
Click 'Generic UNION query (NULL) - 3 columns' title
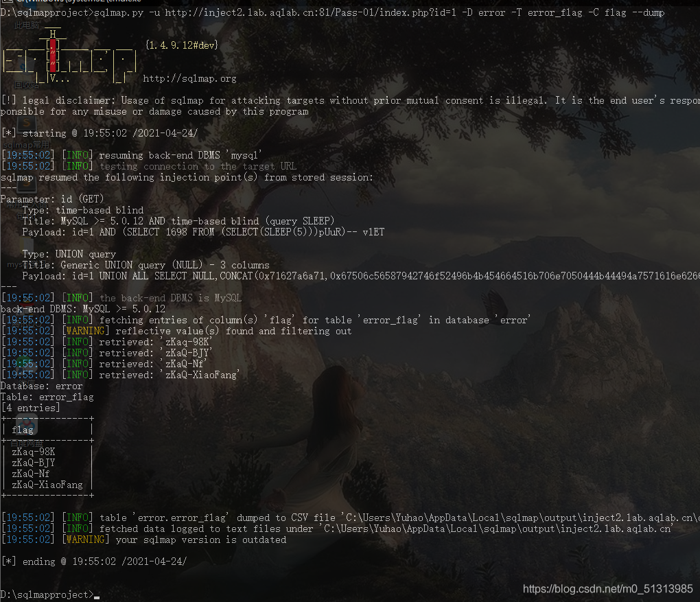pos(146,265)
